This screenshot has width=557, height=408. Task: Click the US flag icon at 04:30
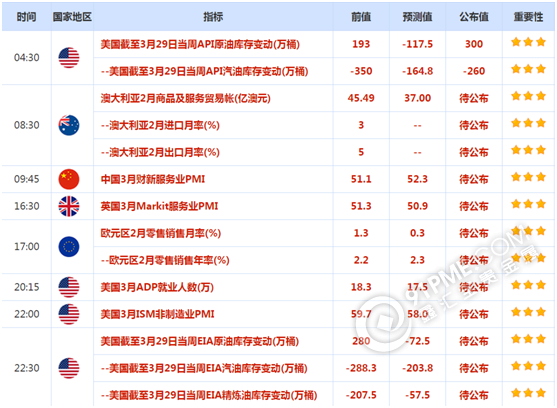69,58
